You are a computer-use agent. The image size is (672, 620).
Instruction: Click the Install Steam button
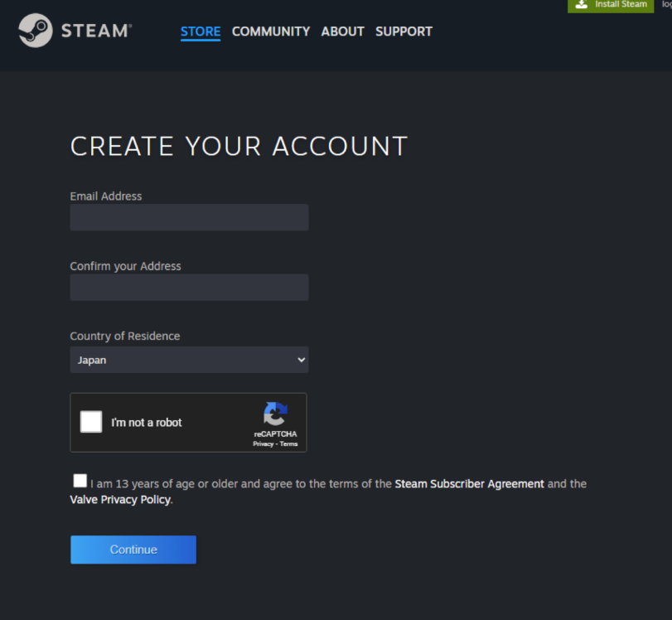(x=611, y=5)
